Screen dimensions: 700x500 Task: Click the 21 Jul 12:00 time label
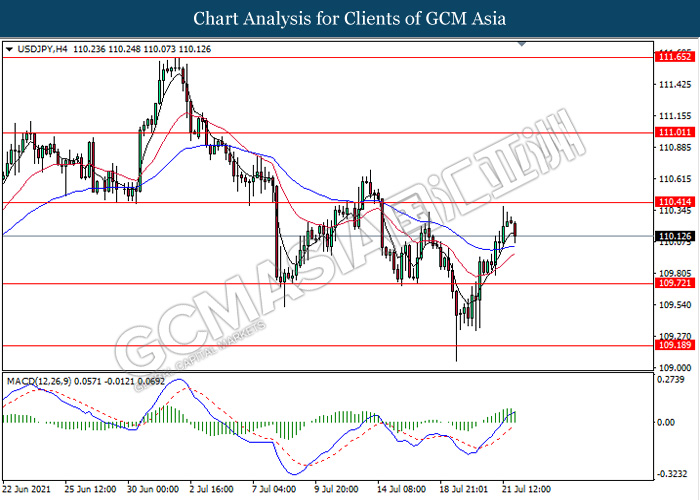[x=526, y=489]
